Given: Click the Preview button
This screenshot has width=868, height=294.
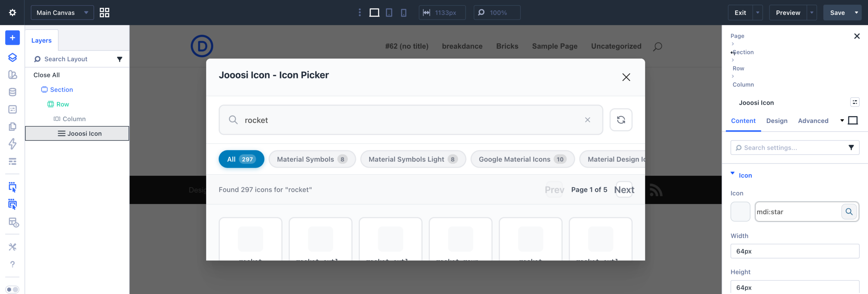Looking at the screenshot, I should pyautogui.click(x=788, y=13).
